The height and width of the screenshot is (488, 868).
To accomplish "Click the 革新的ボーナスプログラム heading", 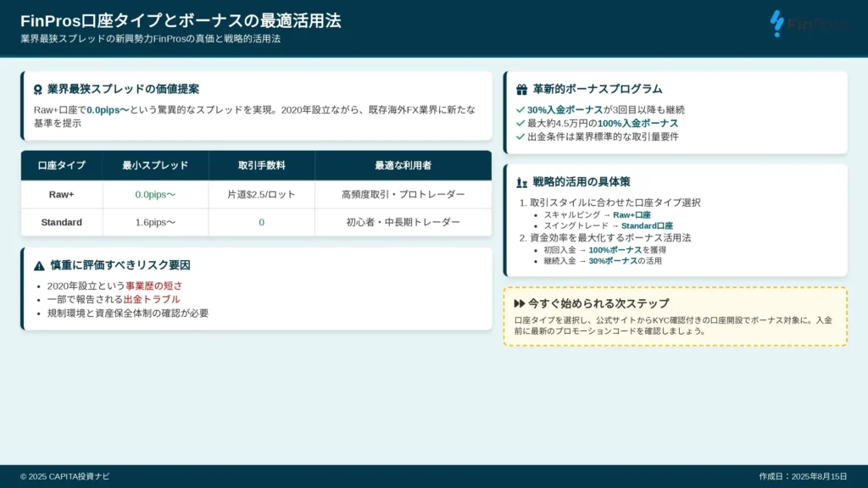I will [x=598, y=89].
